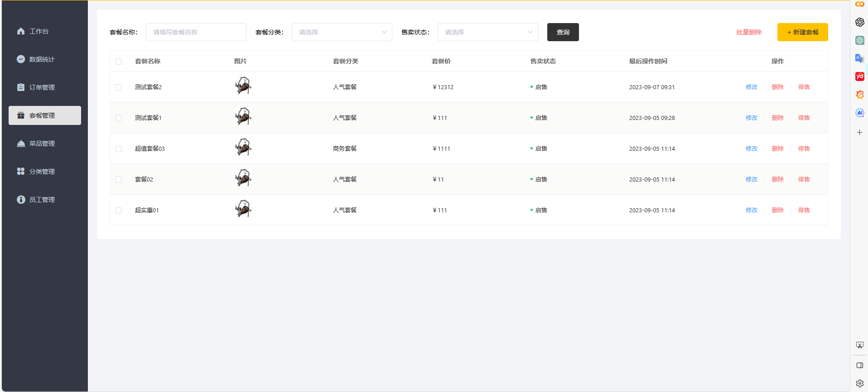
Task: Click 修改 for 测试套餐1 row
Action: [x=752, y=118]
